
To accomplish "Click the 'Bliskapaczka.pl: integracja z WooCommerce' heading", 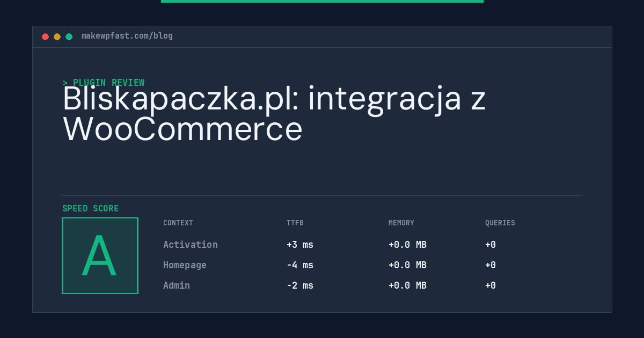I will point(274,114).
